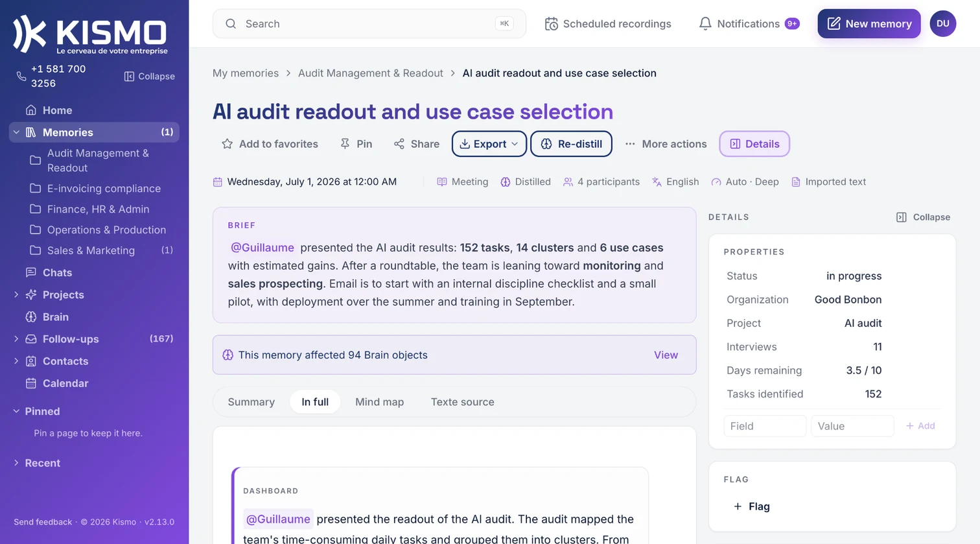Click the Scheduled recordings calendar icon

[x=552, y=24]
